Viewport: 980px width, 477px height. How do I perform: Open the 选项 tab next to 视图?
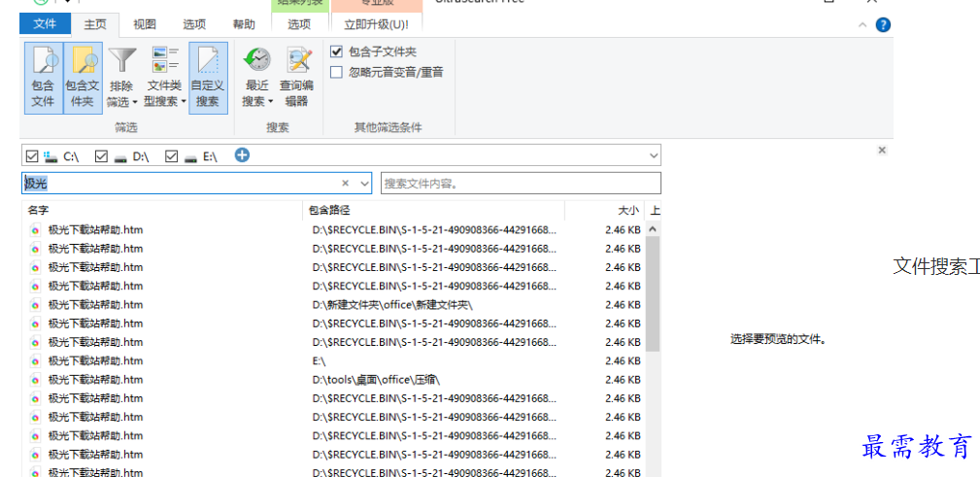194,24
